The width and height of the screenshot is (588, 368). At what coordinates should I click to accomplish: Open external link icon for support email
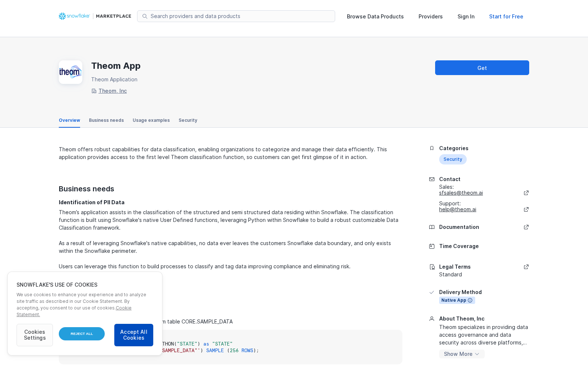[x=526, y=209]
